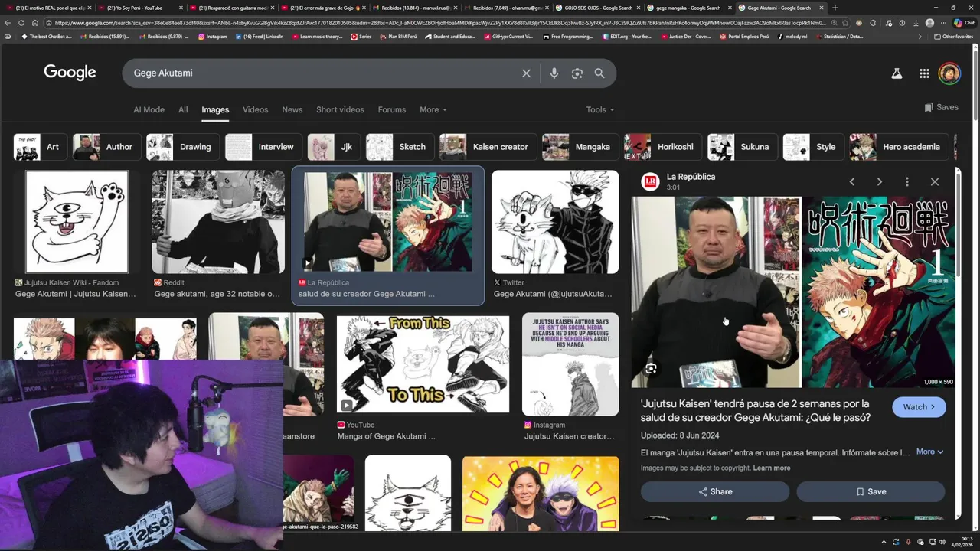Image resolution: width=980 pixels, height=551 pixels.
Task: Filter images by the Kaisen creator chip
Action: 488,147
